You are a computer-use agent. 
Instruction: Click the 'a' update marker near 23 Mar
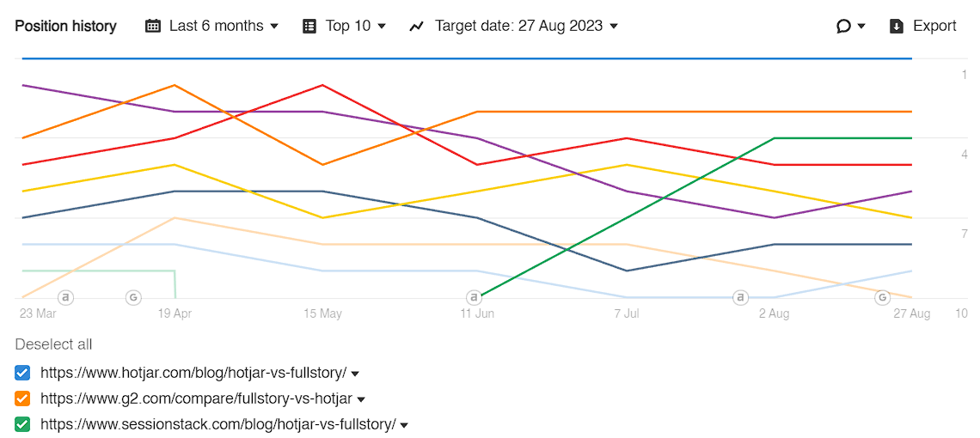66,297
